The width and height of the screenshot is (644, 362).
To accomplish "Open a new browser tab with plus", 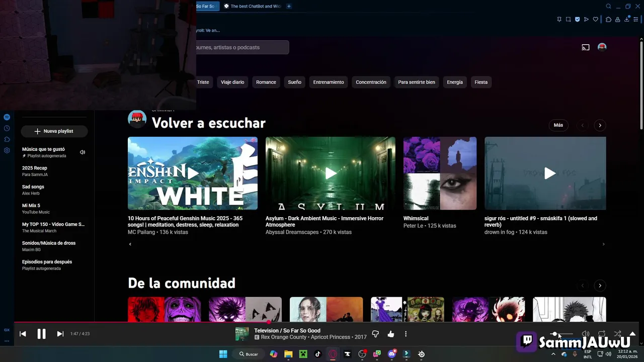I will (289, 6).
